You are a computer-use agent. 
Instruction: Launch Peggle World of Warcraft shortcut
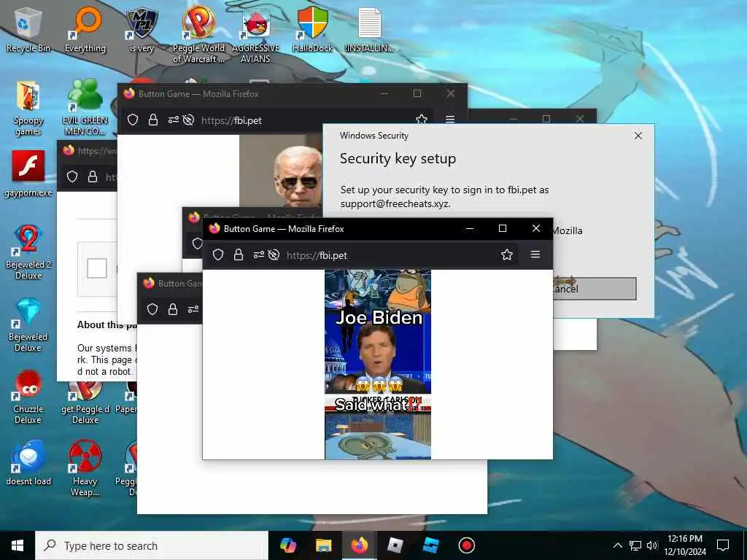point(198,34)
